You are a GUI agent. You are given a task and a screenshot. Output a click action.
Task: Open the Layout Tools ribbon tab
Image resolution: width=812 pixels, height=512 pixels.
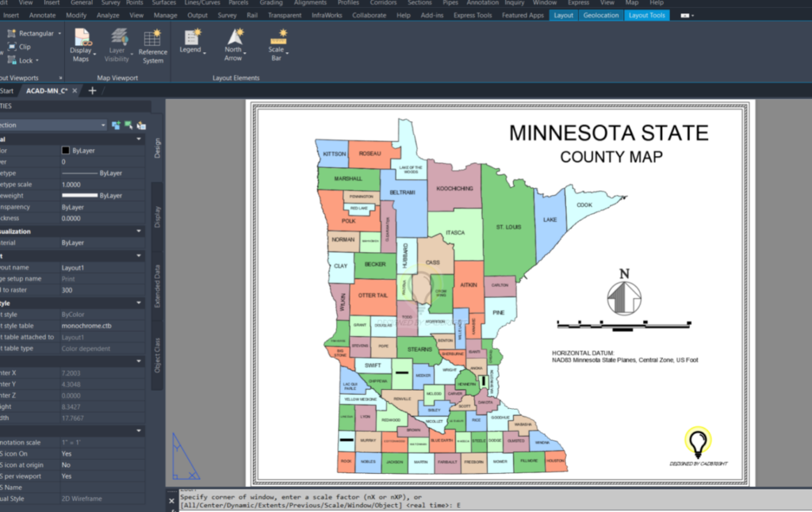tap(647, 15)
